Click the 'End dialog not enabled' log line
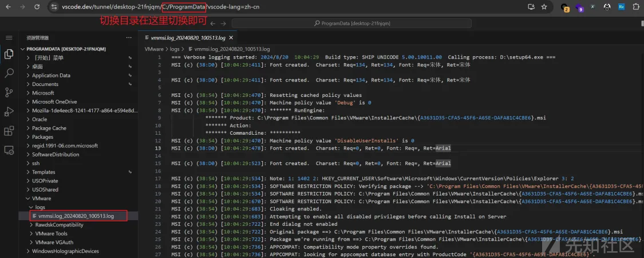This screenshot has height=258, width=644. [254, 224]
